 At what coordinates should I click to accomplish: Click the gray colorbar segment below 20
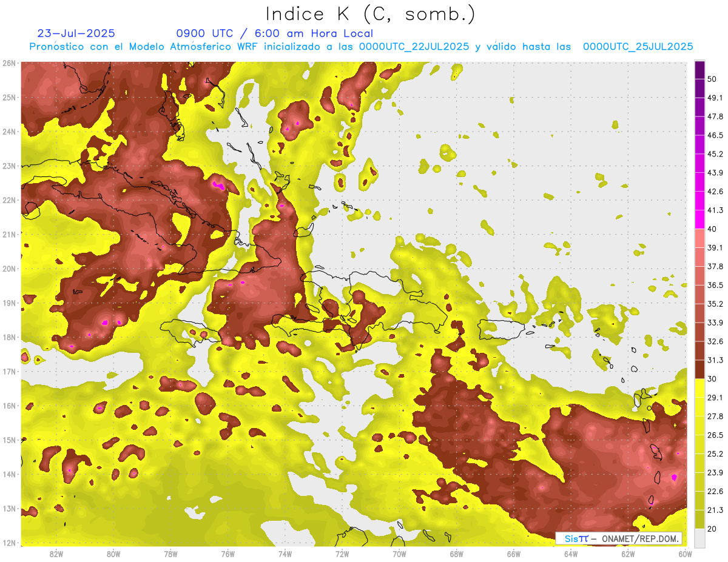699,538
